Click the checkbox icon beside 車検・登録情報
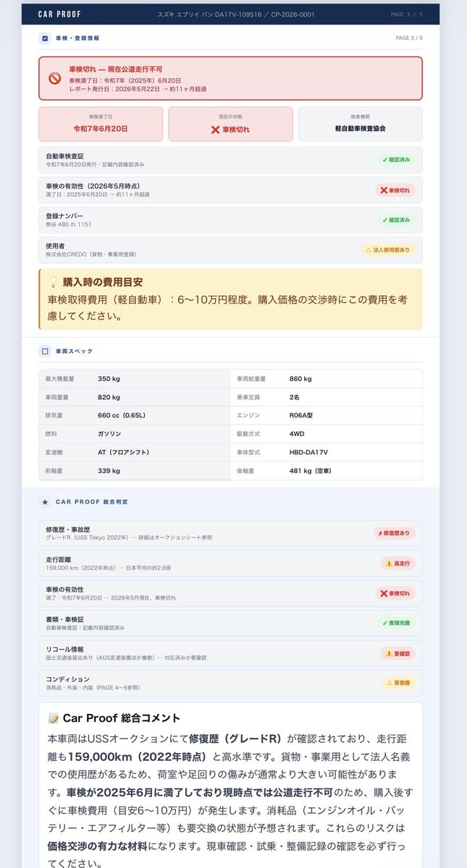This screenshot has width=467, height=868. [x=45, y=38]
